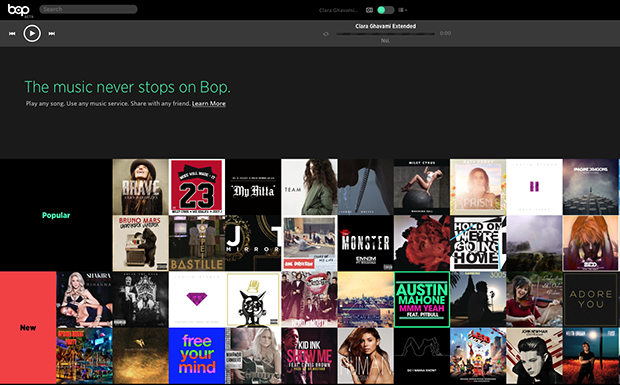620x385 pixels.
Task: Click the radio mode icon beside the toggle
Action: tap(369, 10)
